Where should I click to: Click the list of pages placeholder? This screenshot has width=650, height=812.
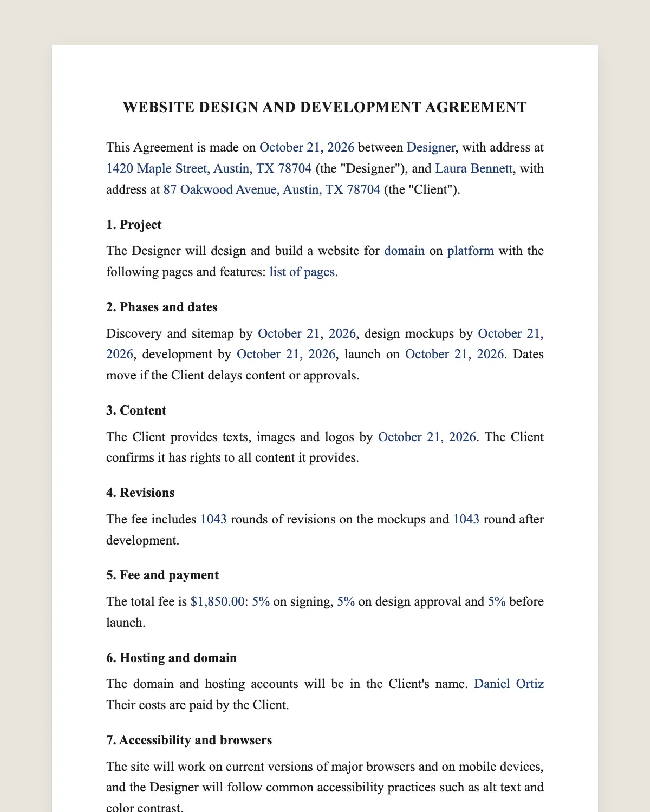coord(302,272)
